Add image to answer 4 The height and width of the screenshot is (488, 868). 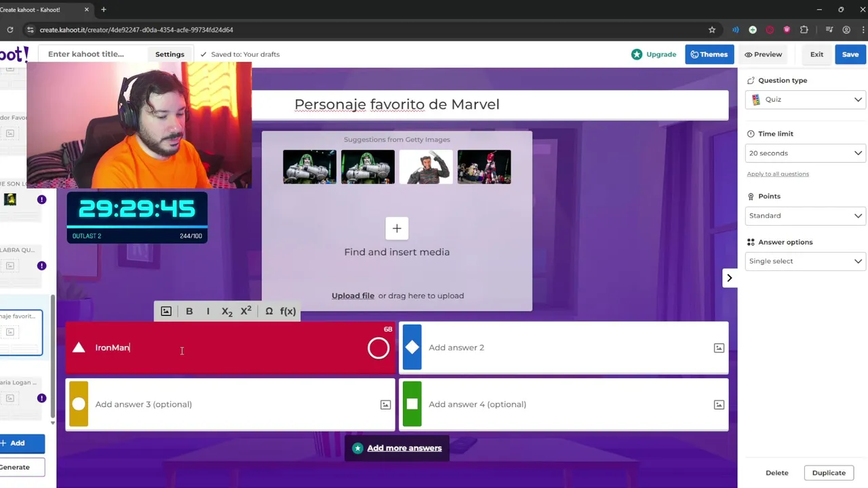click(x=719, y=405)
